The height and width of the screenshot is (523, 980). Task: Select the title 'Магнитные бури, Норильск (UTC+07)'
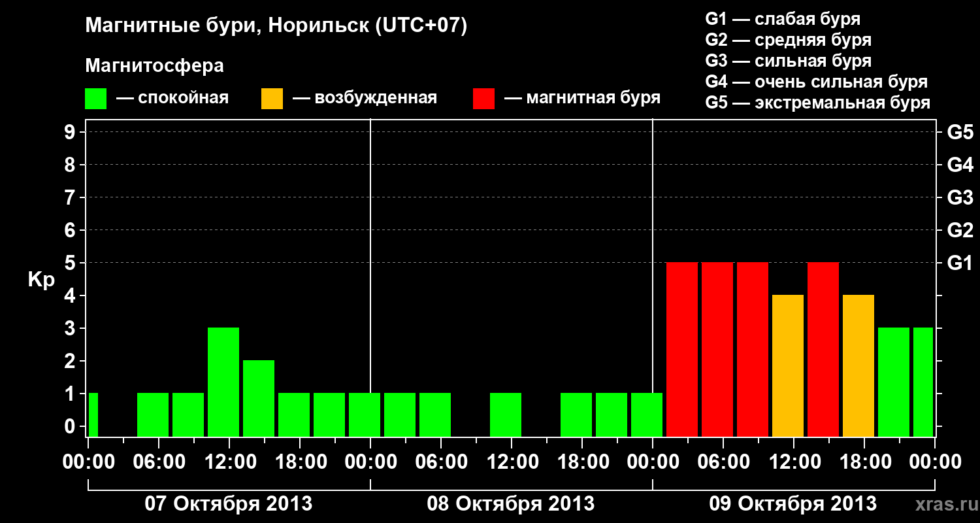(x=276, y=26)
